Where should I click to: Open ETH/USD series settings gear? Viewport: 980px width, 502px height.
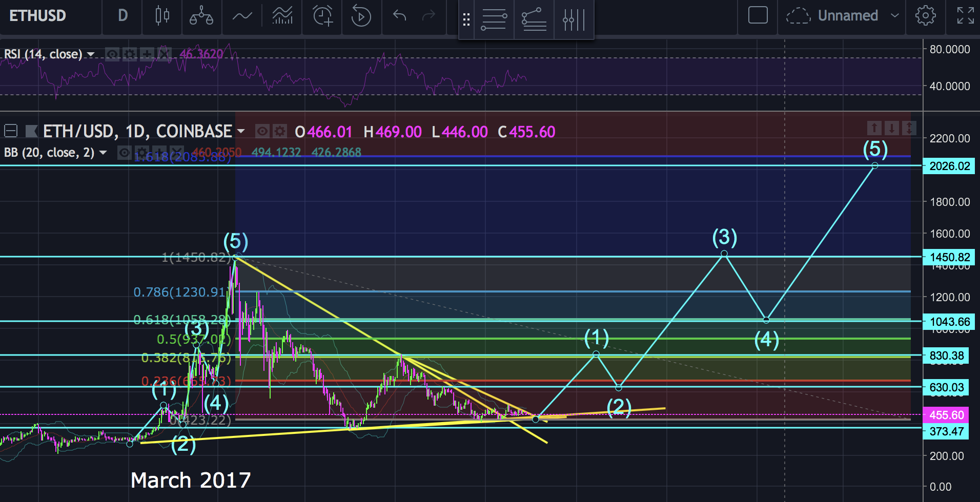click(x=279, y=132)
